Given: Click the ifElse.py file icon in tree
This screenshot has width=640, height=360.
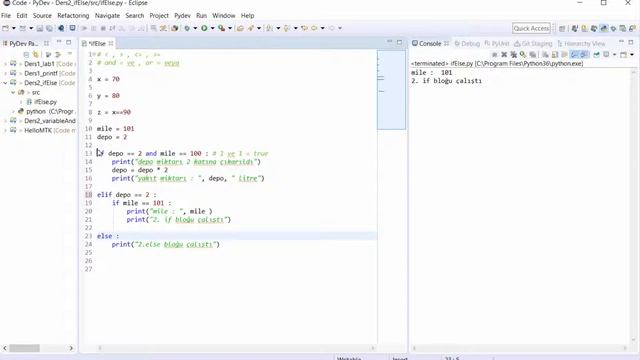Looking at the screenshot, I should (29, 102).
